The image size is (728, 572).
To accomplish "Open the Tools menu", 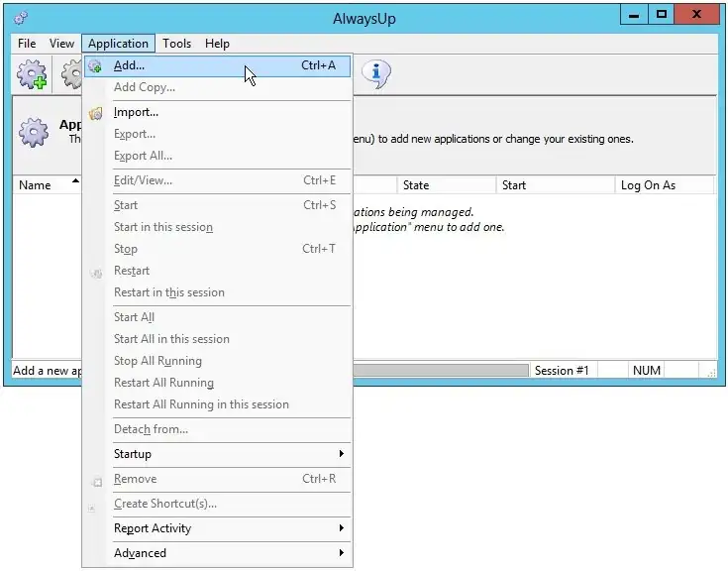I will tap(177, 44).
